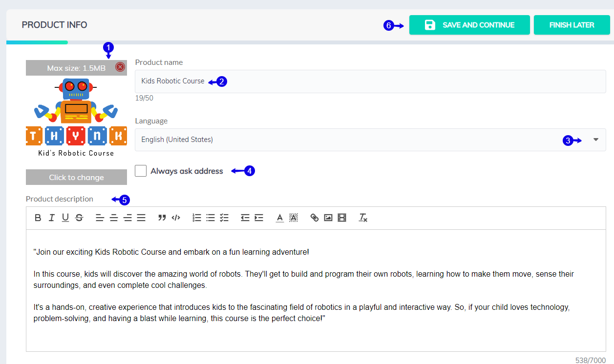Open the Language dropdown
This screenshot has width=614, height=364.
(595, 140)
